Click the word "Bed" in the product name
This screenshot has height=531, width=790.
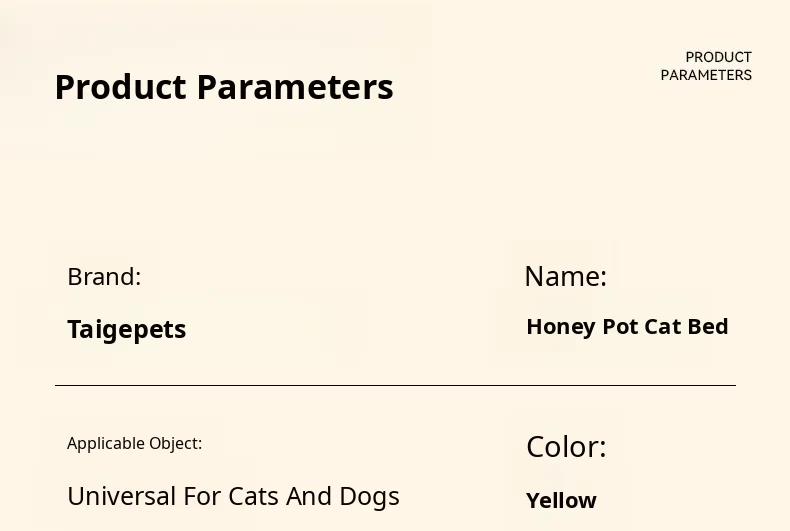[708, 327]
